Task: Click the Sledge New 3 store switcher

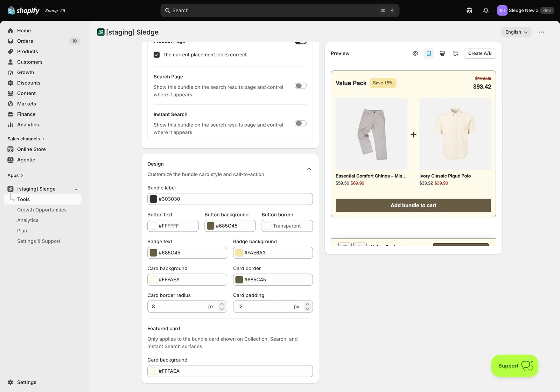Action: (x=525, y=10)
